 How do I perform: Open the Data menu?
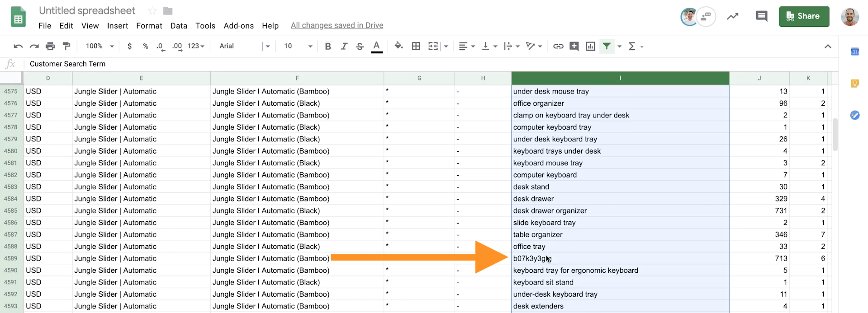[179, 26]
